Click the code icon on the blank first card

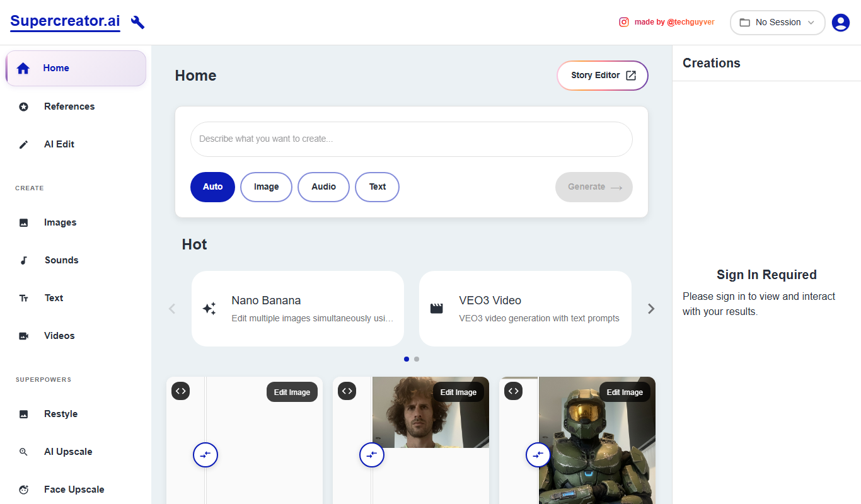click(x=181, y=391)
